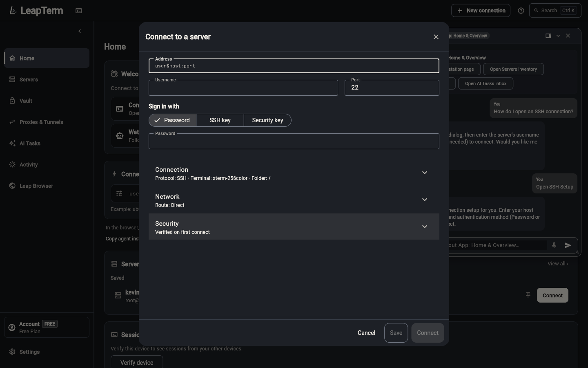Screen dimensions: 588x368
Task: Close the assistant chat panel
Action: point(568,36)
